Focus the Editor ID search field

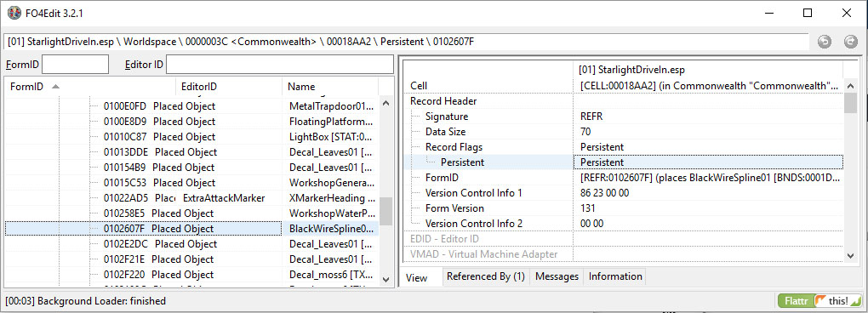point(280,65)
